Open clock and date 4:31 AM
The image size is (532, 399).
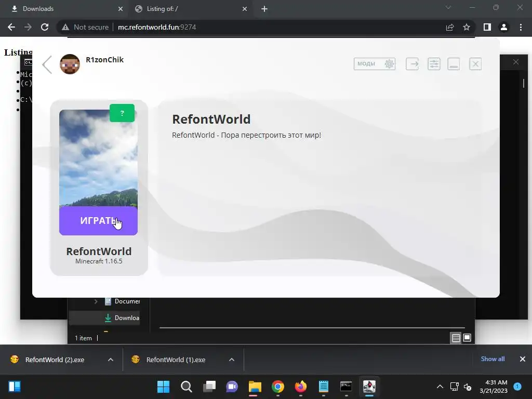[x=494, y=387]
